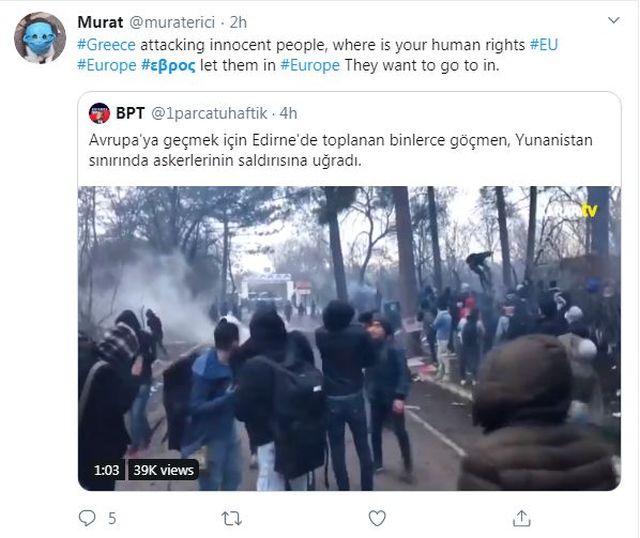Open the first #Europe hashtag
Screen dimensions: 640x538
pyautogui.click(x=107, y=65)
